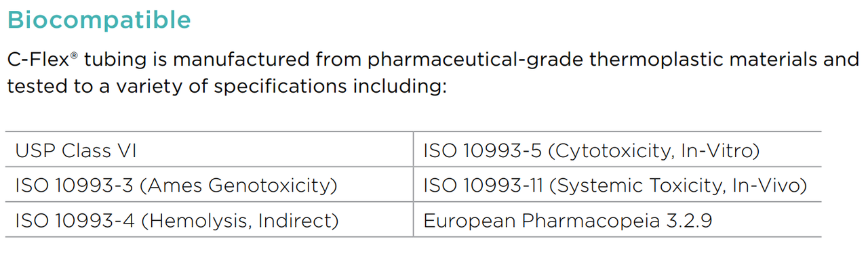Click the European Pharmacopeia 3.2.9 cell
This screenshot has width=868, height=254.
tap(618, 219)
